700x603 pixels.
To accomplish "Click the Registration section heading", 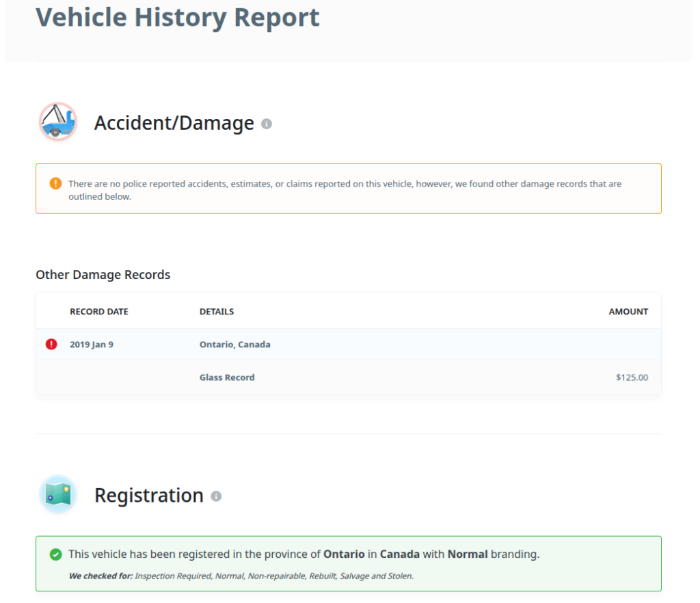I will (x=149, y=495).
